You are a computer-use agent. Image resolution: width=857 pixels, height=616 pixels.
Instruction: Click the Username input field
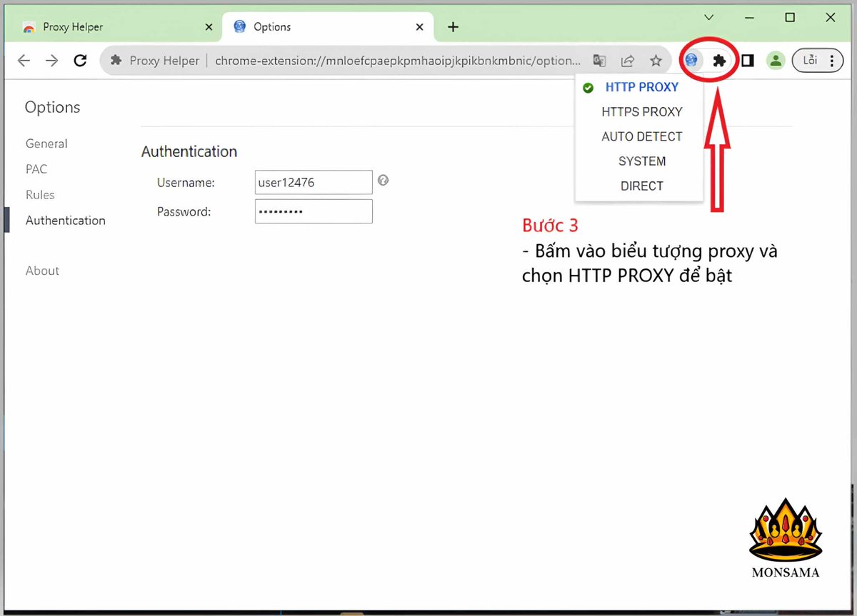coord(314,182)
